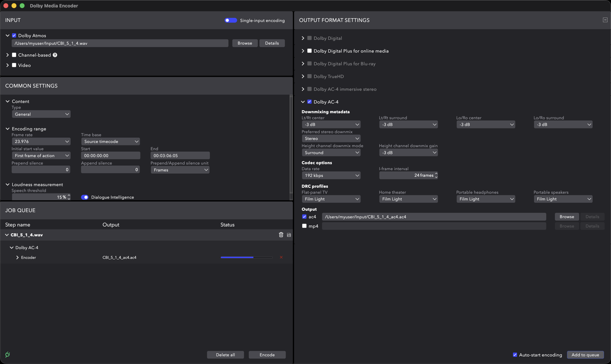Click the End timecode field
This screenshot has width=611, height=364.
point(180,156)
